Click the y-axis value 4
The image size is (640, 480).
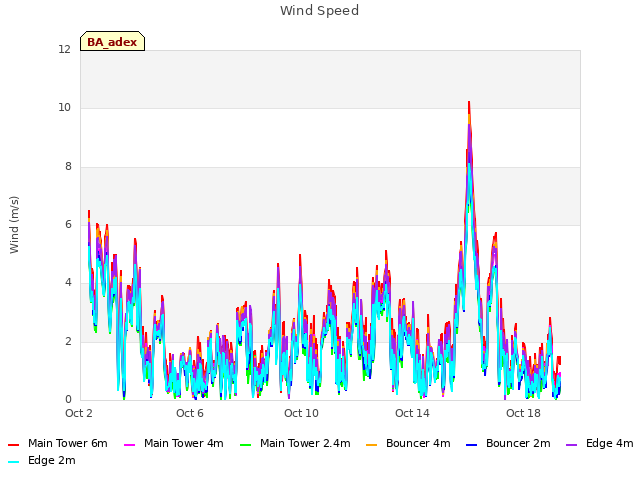point(68,282)
